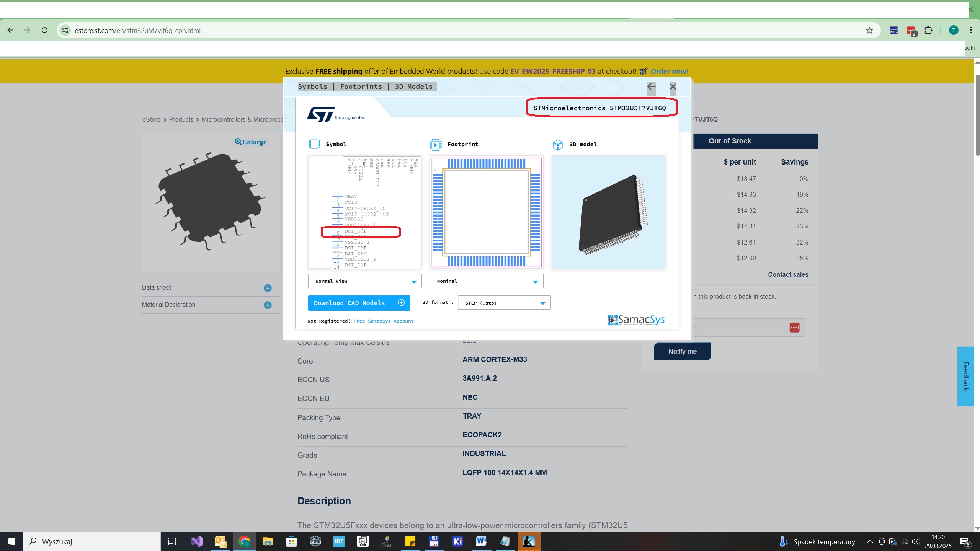Click the 3D model cube icon
This screenshot has width=980, height=551.
pos(558,144)
